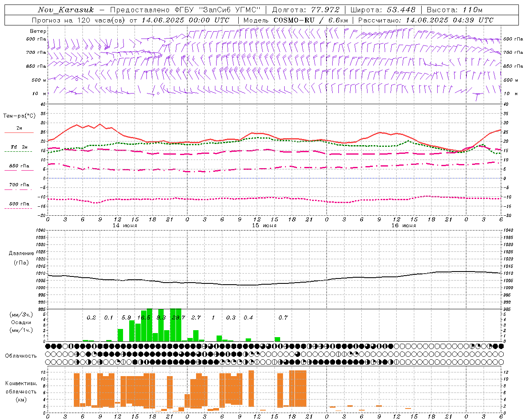Click the "16 июня" date label
Image resolution: width=525 pixels, height=420 pixels.
404,226
